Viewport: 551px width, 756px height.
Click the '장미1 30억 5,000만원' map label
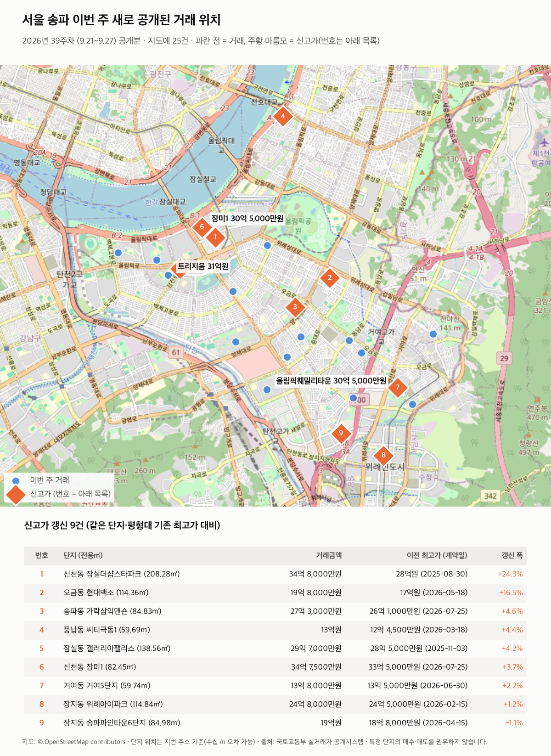click(x=247, y=219)
